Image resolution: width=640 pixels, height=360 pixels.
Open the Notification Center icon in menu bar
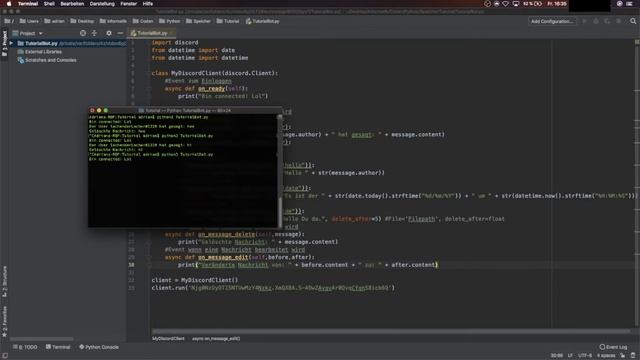(629, 4)
